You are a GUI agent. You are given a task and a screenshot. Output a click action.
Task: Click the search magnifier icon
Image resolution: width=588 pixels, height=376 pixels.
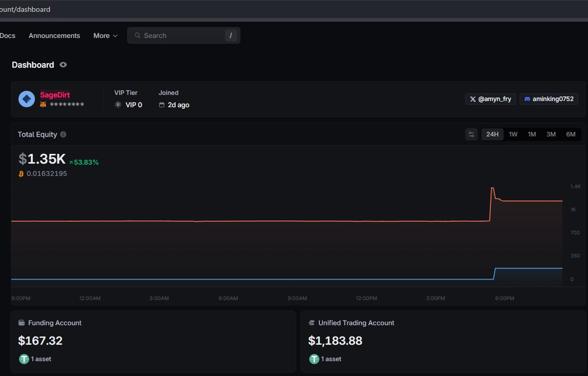point(138,35)
